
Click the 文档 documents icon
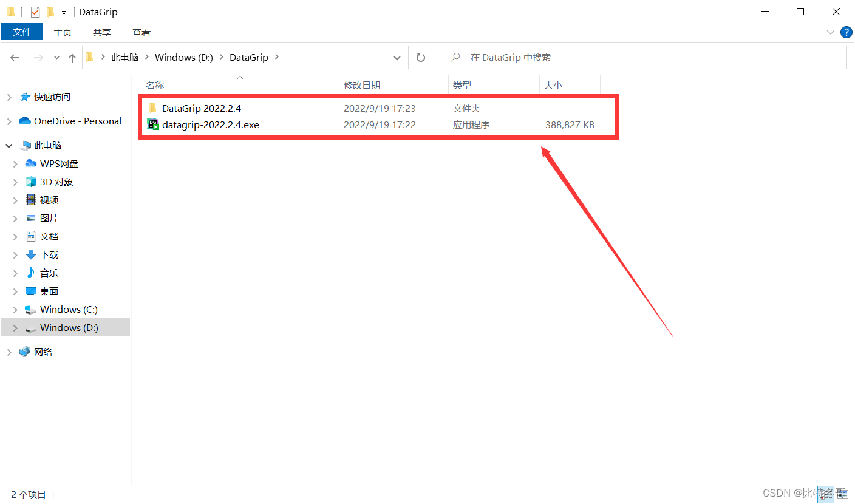coord(31,236)
